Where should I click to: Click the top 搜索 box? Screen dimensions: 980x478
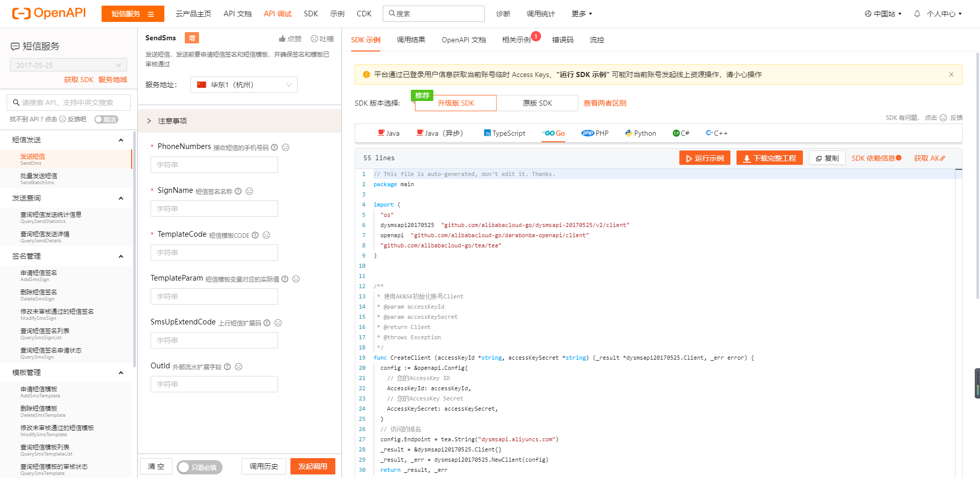click(434, 14)
